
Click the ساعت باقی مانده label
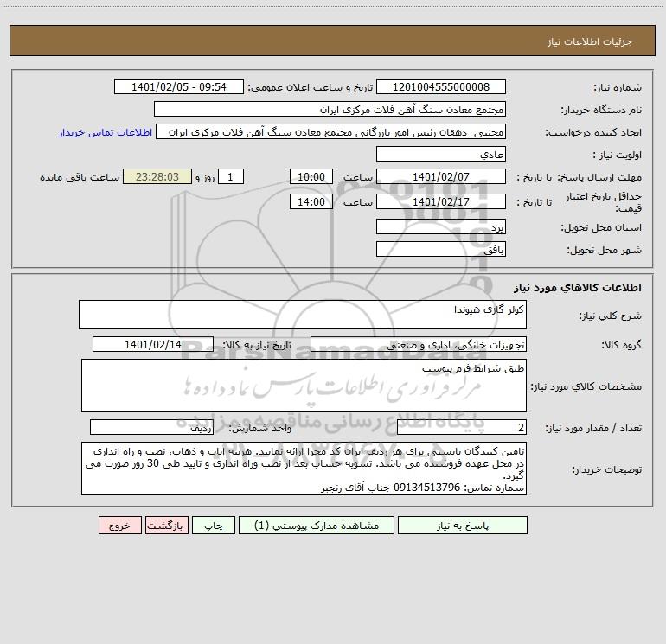(x=80, y=177)
